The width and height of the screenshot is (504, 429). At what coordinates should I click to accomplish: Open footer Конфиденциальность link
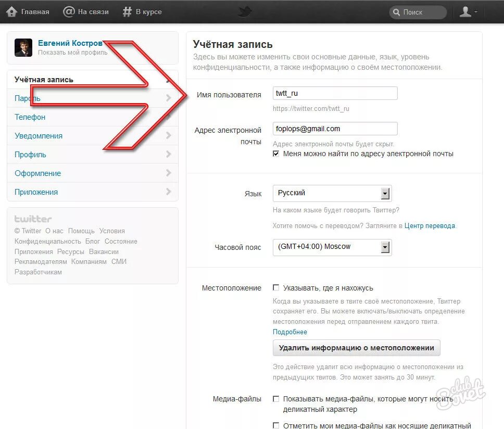tap(47, 241)
